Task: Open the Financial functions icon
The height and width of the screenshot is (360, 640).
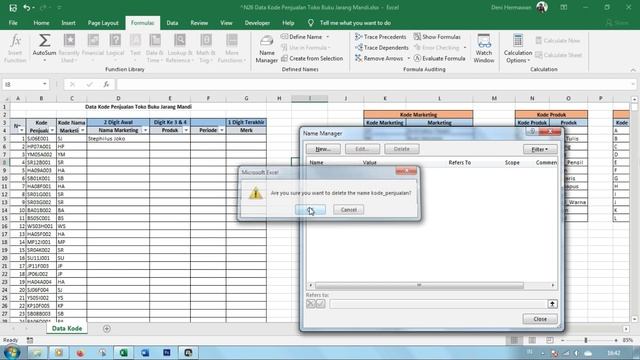Action: coord(93,48)
